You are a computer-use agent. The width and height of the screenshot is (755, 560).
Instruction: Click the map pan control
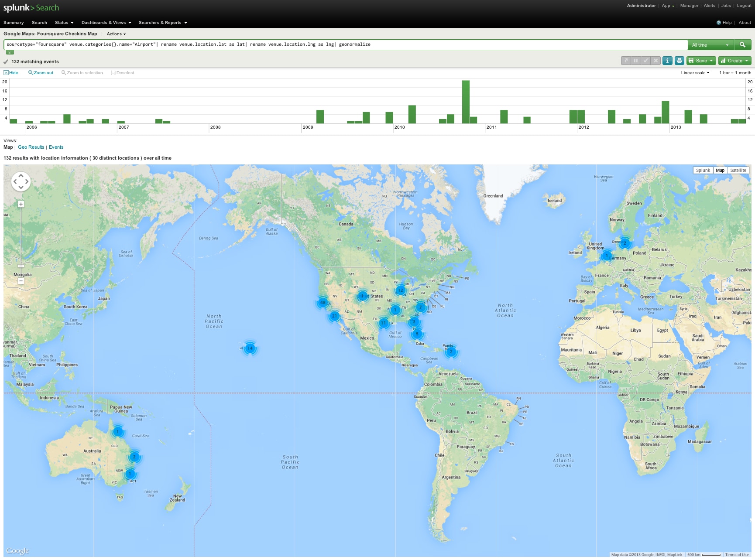[21, 181]
